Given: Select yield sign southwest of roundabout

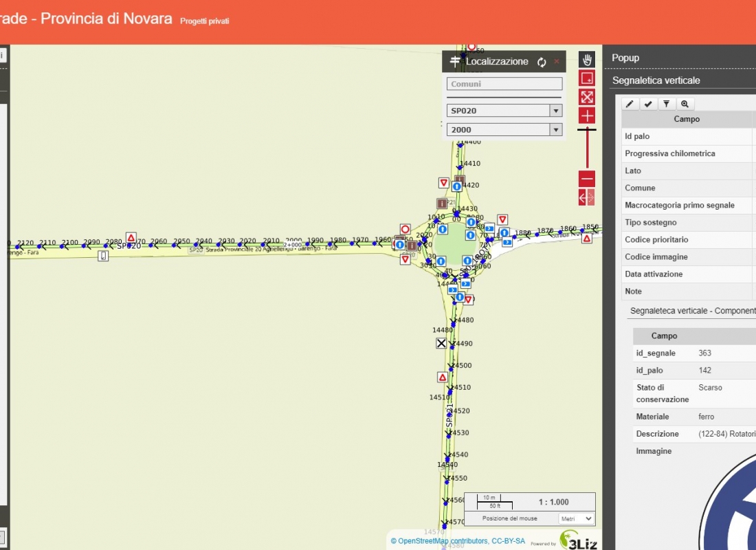Looking at the screenshot, I should coord(405,260).
